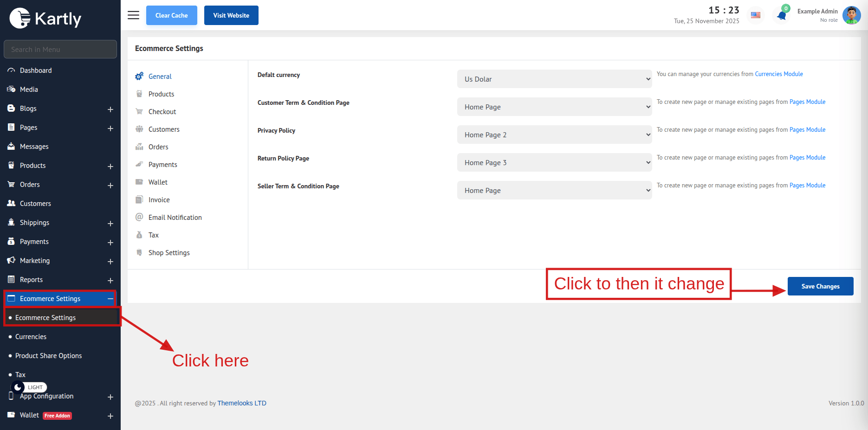
Task: Click the Media sidebar icon
Action: click(x=11, y=90)
